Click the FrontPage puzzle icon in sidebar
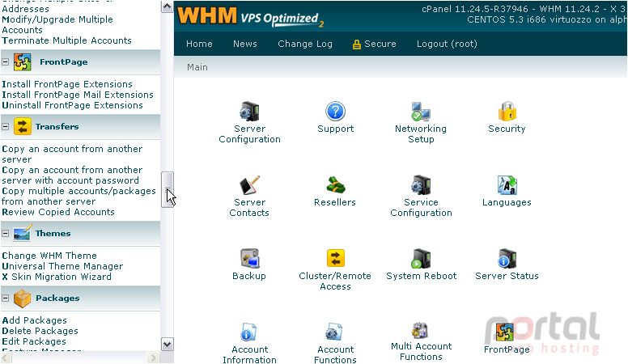The width and height of the screenshot is (628, 364). point(23,62)
